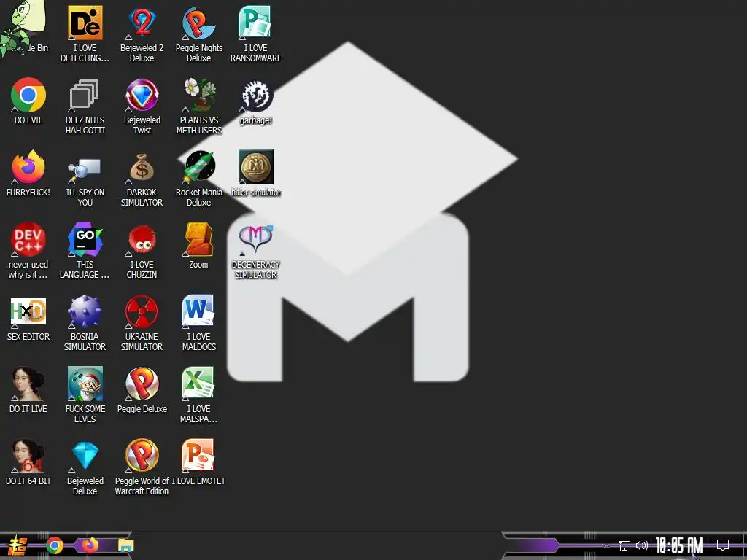Open the 'garbage!' desktop shortcut
The height and width of the screenshot is (560, 747).
[x=256, y=102]
